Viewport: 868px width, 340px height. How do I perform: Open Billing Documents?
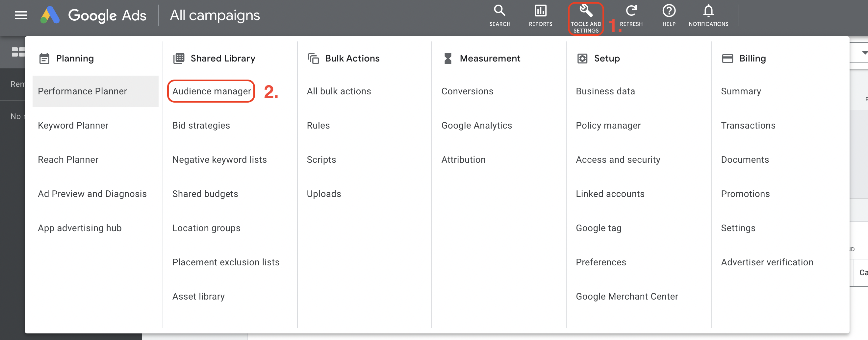pos(745,159)
